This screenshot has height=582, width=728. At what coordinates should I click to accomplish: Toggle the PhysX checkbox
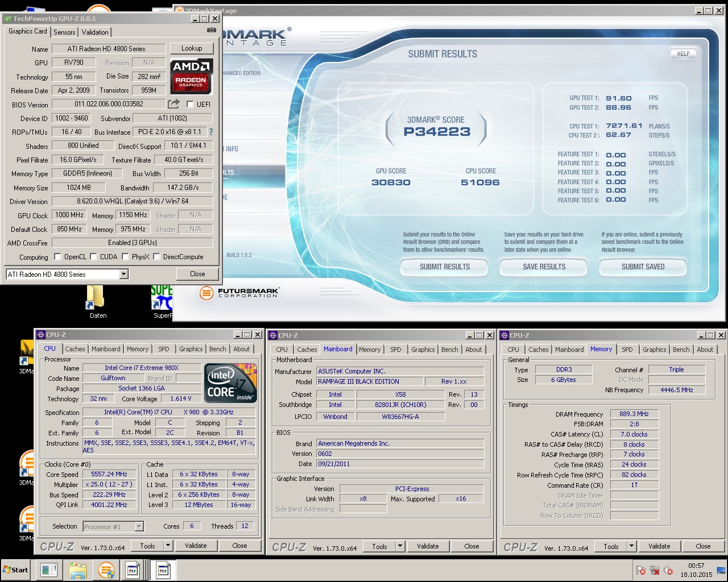[x=125, y=257]
